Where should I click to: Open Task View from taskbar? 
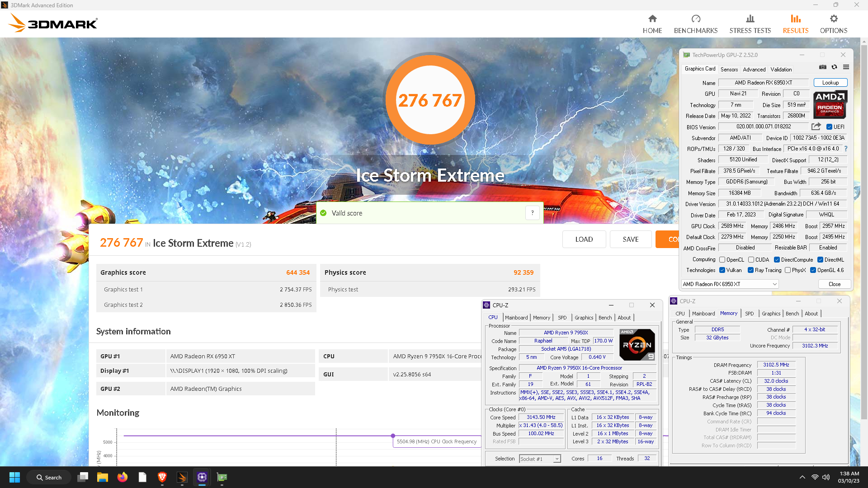[x=83, y=477]
